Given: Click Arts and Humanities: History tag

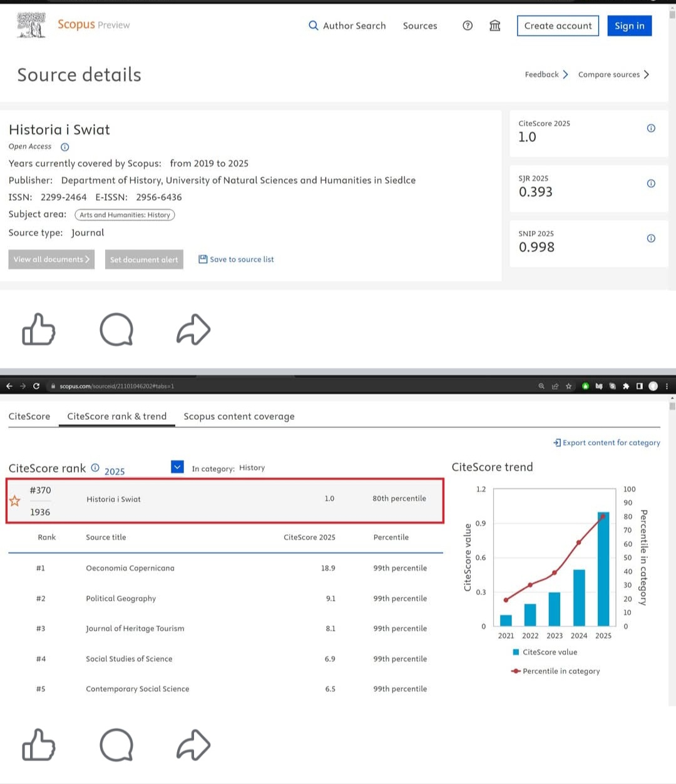Looking at the screenshot, I should click(x=125, y=215).
